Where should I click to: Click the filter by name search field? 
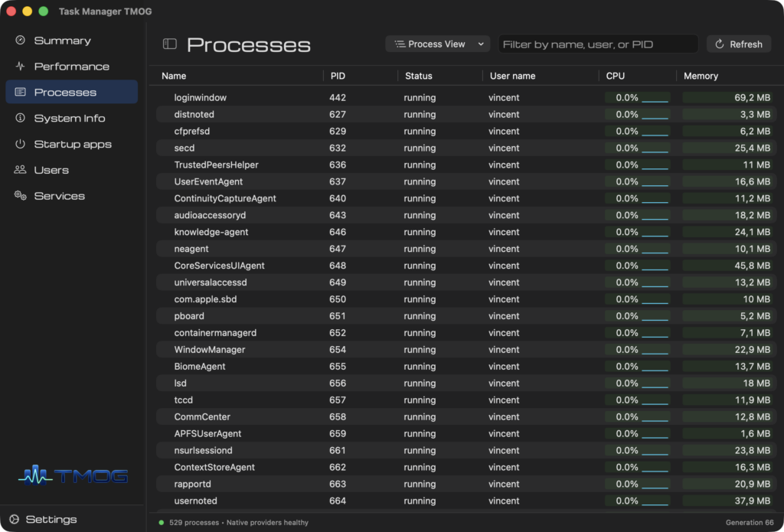pyautogui.click(x=598, y=44)
